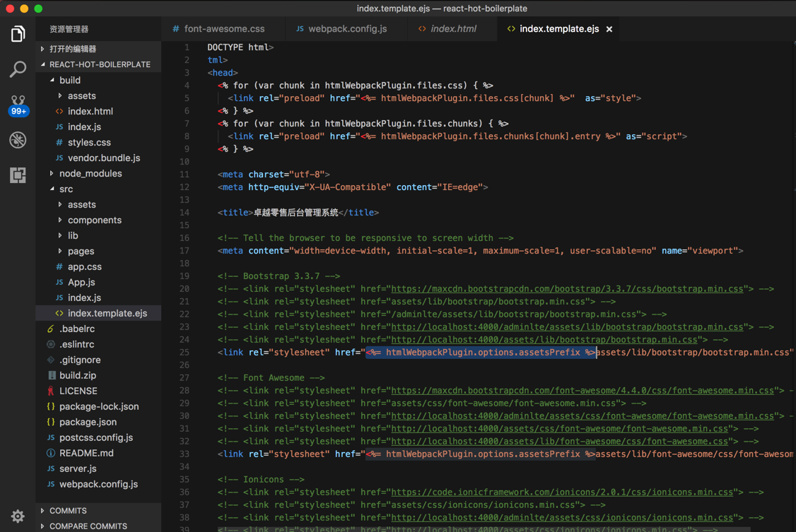Open the Extensions view icon

coord(18,175)
